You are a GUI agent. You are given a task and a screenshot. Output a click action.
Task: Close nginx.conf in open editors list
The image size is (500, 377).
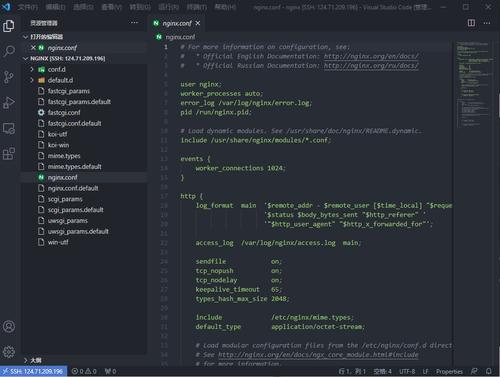coord(33,48)
